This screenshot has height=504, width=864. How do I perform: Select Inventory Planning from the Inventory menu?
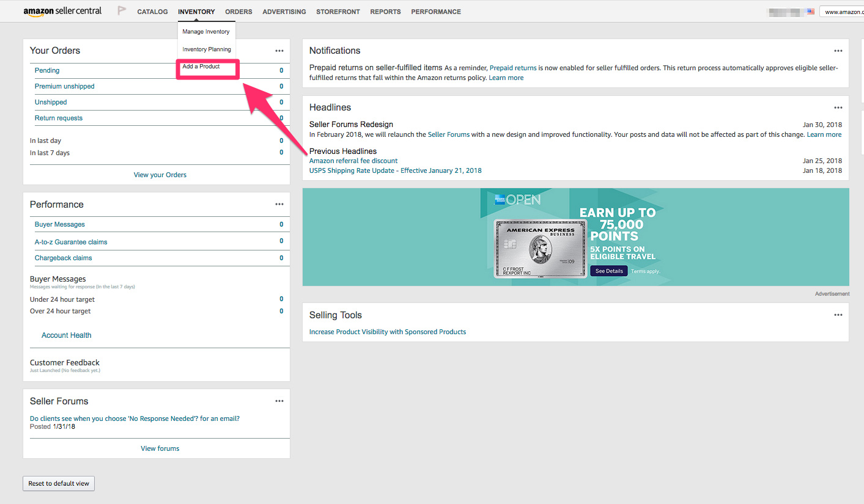tap(206, 49)
